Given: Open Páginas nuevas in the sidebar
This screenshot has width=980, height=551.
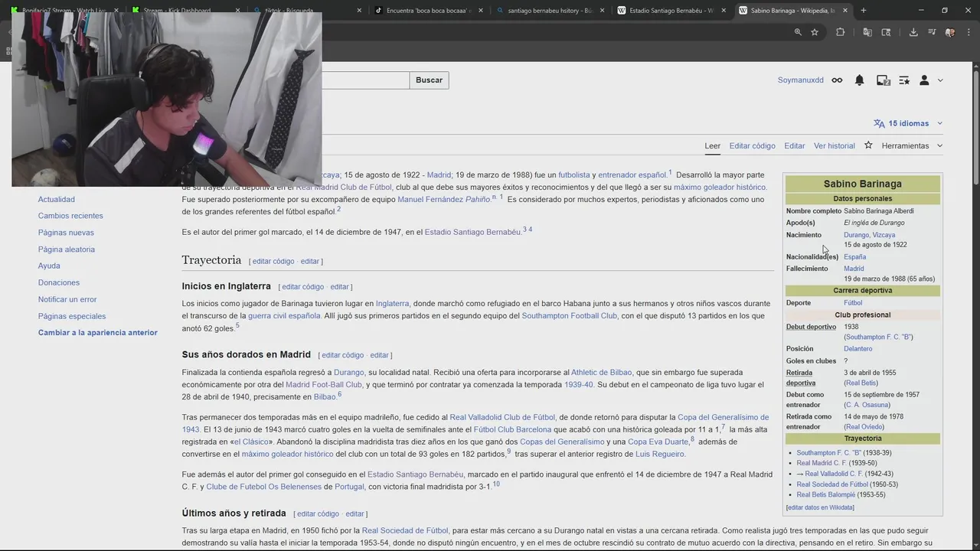Looking at the screenshot, I should [66, 233].
